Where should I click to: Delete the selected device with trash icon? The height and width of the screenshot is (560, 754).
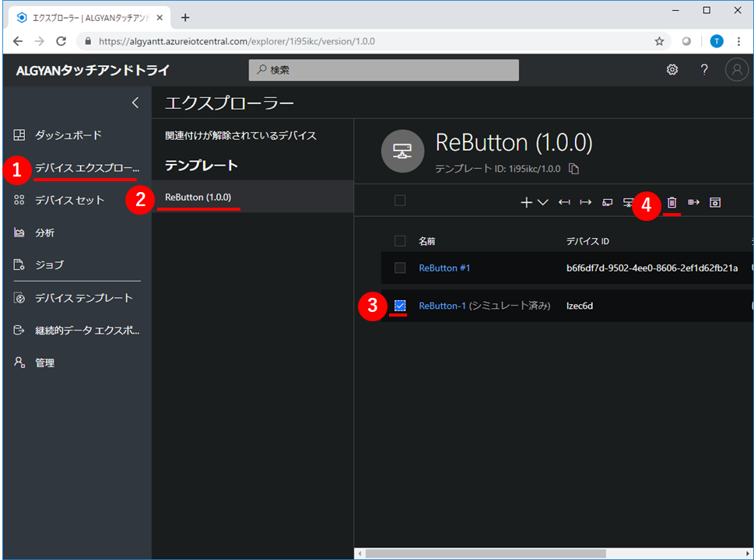[672, 202]
